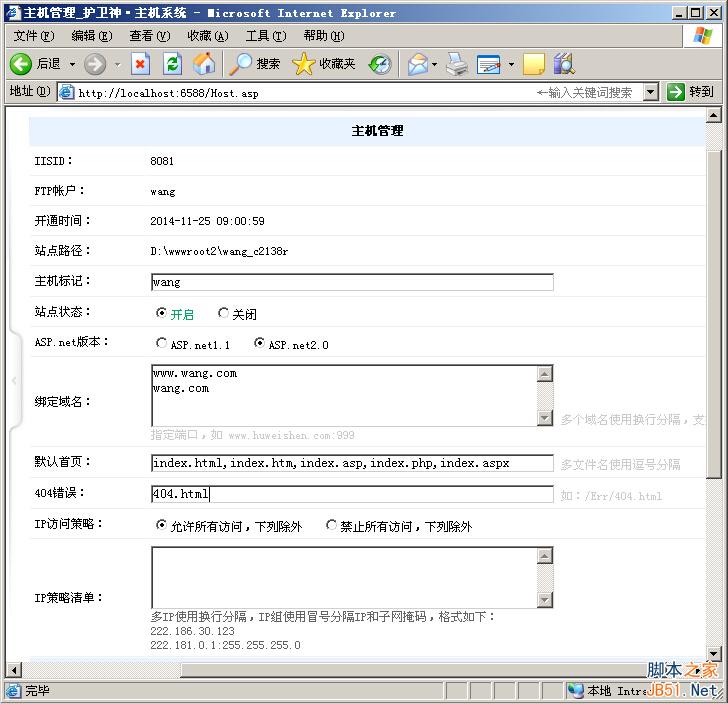The width and height of the screenshot is (728, 704).
Task: Click the Stop loading icon in toolbar
Action: point(140,64)
